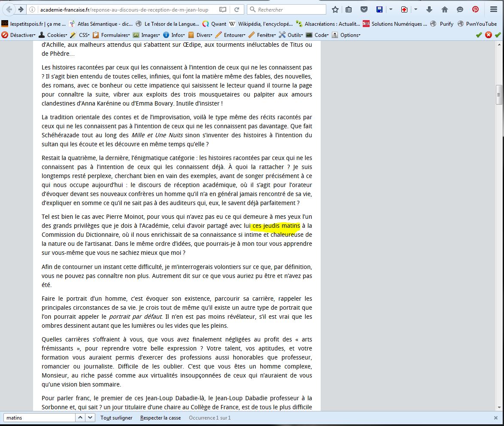504x426 pixels.
Task: Open PwnYouTube bookmark
Action: coord(477,24)
